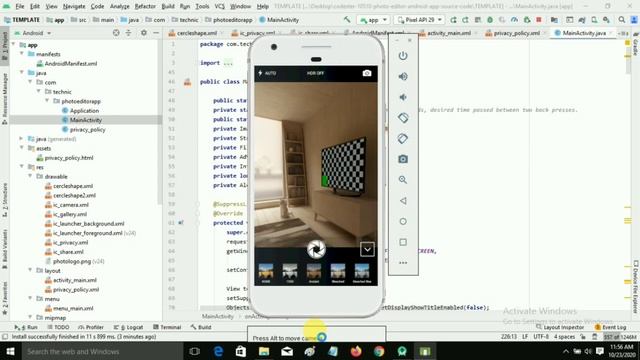Screen dimensions: 640x360
Task: Switch camera using icon at top of phone screen
Action: coord(367,73)
